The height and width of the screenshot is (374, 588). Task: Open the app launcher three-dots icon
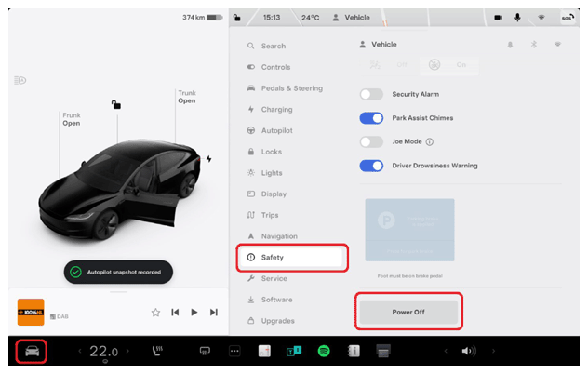pos(234,351)
